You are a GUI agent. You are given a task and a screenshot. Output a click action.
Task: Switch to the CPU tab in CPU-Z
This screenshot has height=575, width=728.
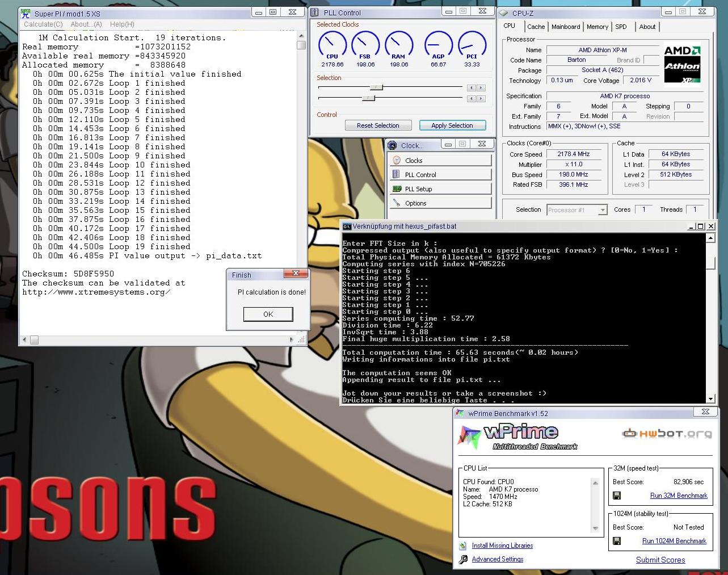click(x=510, y=26)
